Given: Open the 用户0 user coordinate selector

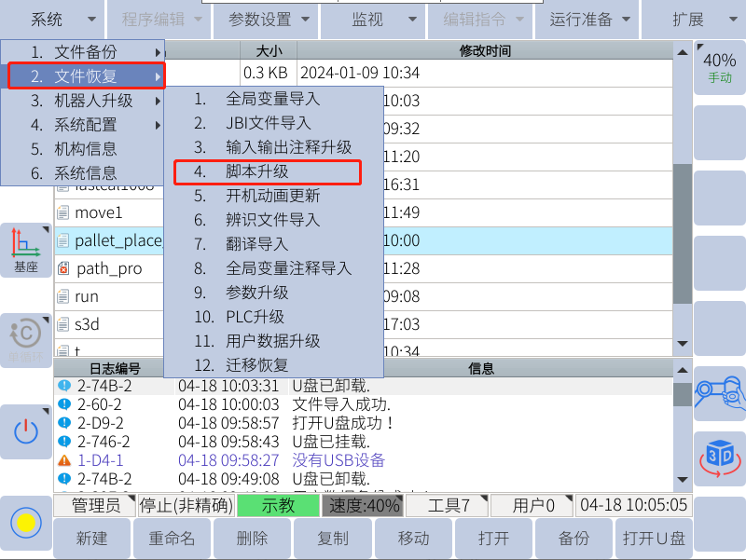Looking at the screenshot, I should click(531, 506).
